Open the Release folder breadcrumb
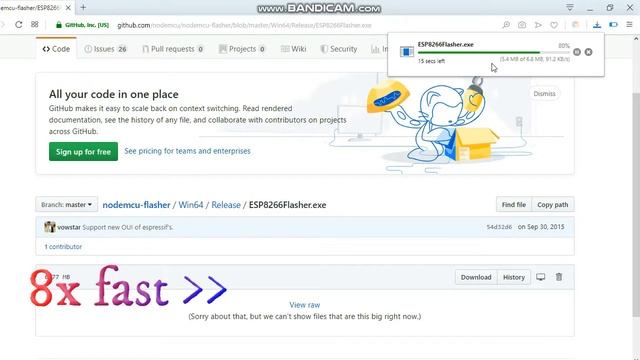The image size is (640, 360). click(226, 205)
